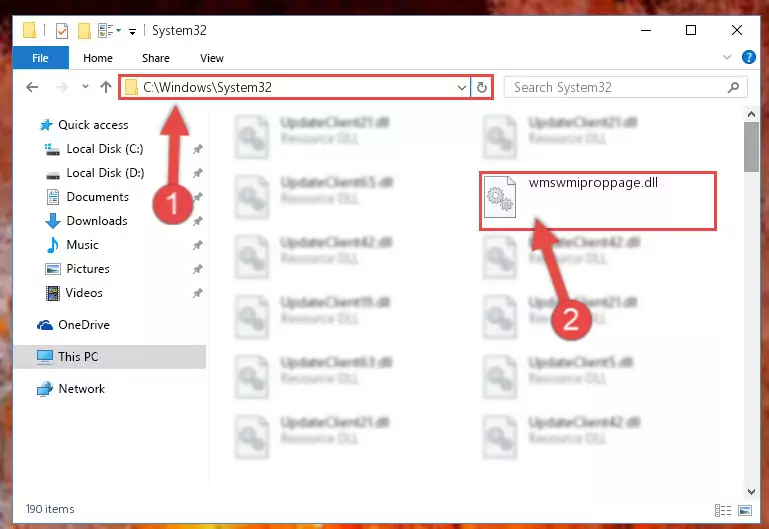Switch to details view layout icon
Image resolution: width=769 pixels, height=529 pixels.
(723, 510)
